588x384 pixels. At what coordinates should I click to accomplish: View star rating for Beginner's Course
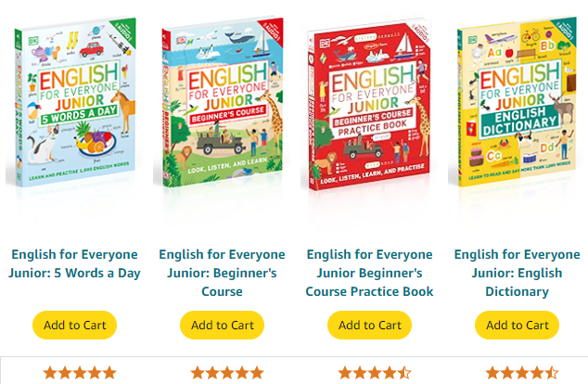(227, 373)
